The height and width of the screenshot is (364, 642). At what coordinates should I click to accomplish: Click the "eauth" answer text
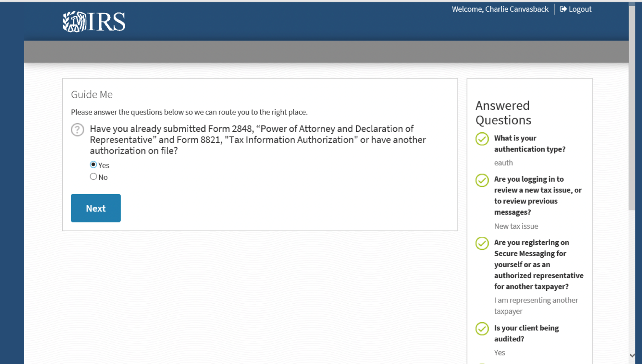coord(503,163)
